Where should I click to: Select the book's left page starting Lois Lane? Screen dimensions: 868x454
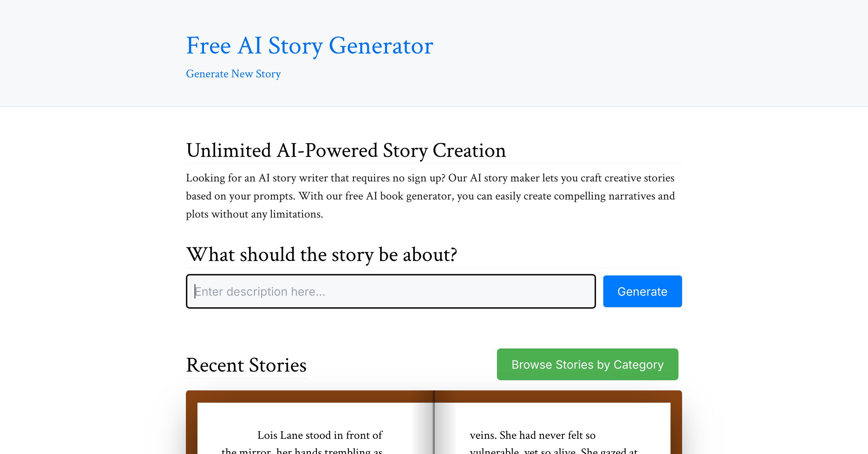click(x=315, y=428)
